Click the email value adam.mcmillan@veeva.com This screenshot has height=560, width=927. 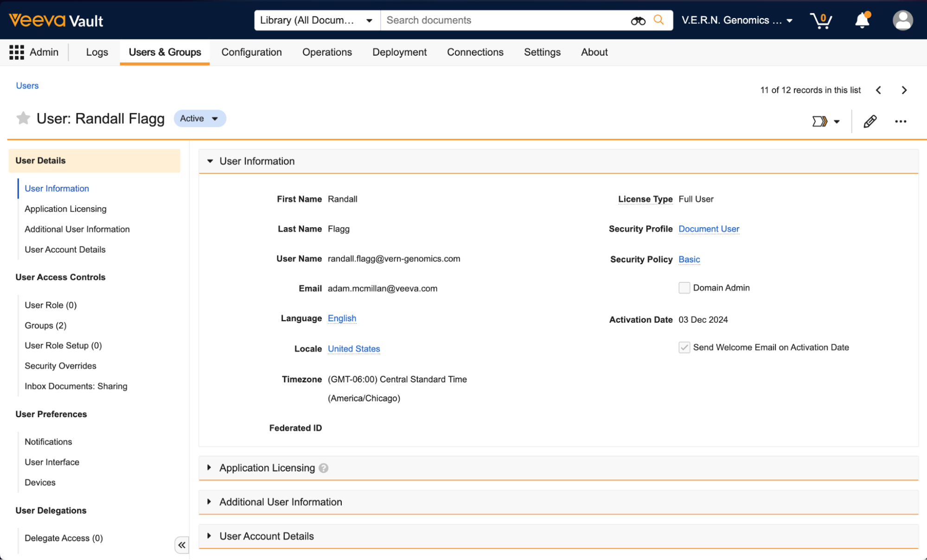(x=382, y=288)
